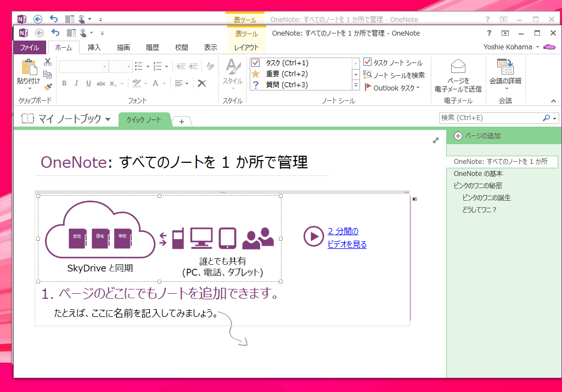Switch to the 描画 ribbon tab
This screenshot has width=562, height=392.
coord(123,48)
